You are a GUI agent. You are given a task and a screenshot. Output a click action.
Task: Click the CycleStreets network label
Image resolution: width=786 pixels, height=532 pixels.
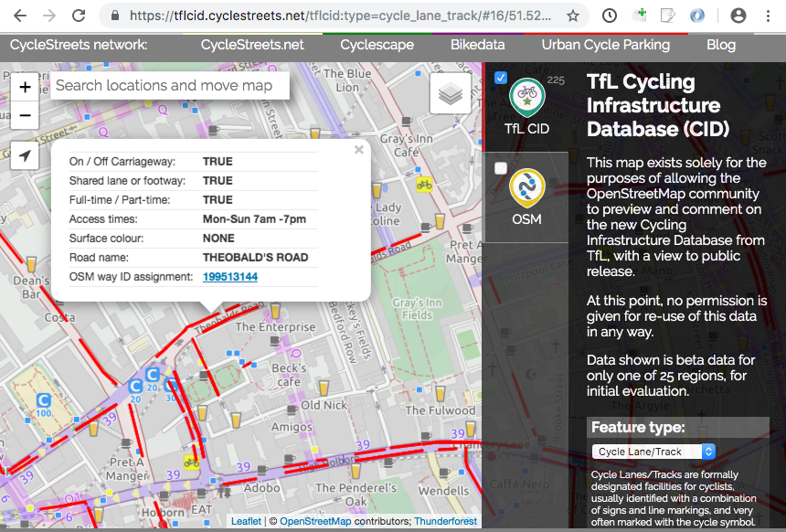79,45
